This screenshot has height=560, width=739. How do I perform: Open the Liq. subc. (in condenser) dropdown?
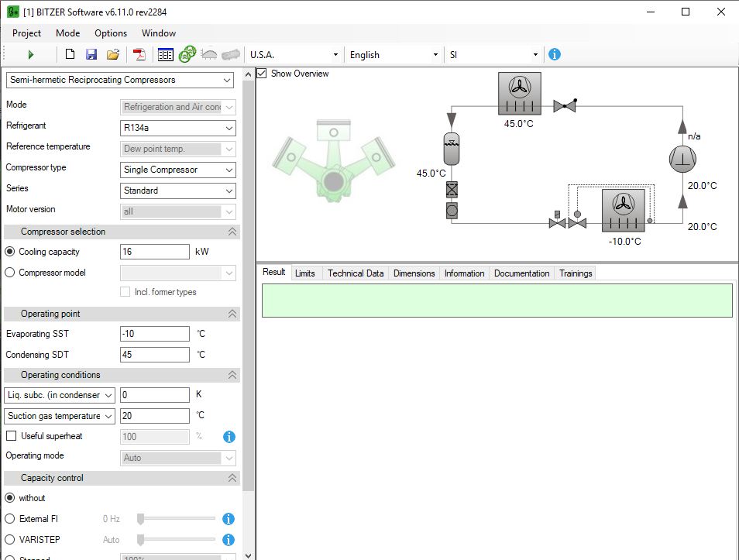coord(60,395)
